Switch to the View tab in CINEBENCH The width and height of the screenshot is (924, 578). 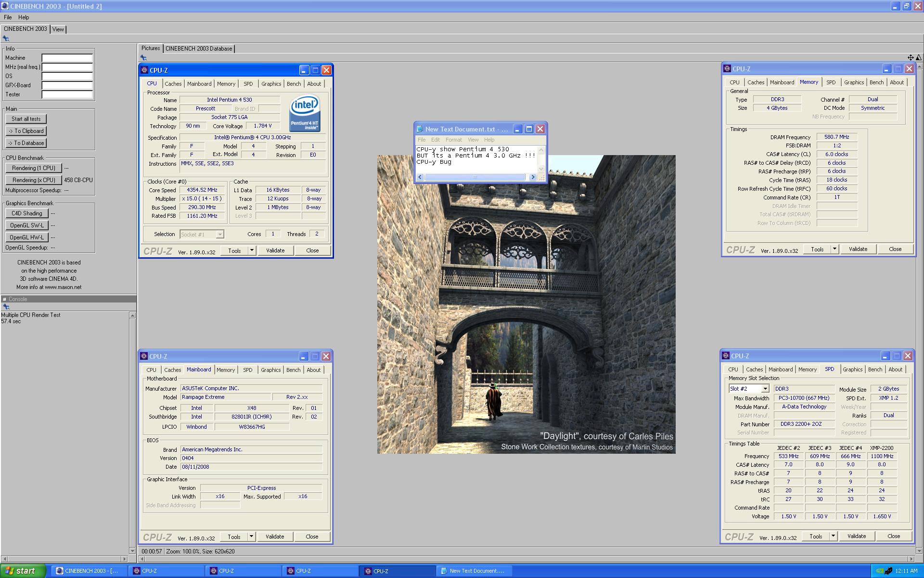(58, 29)
